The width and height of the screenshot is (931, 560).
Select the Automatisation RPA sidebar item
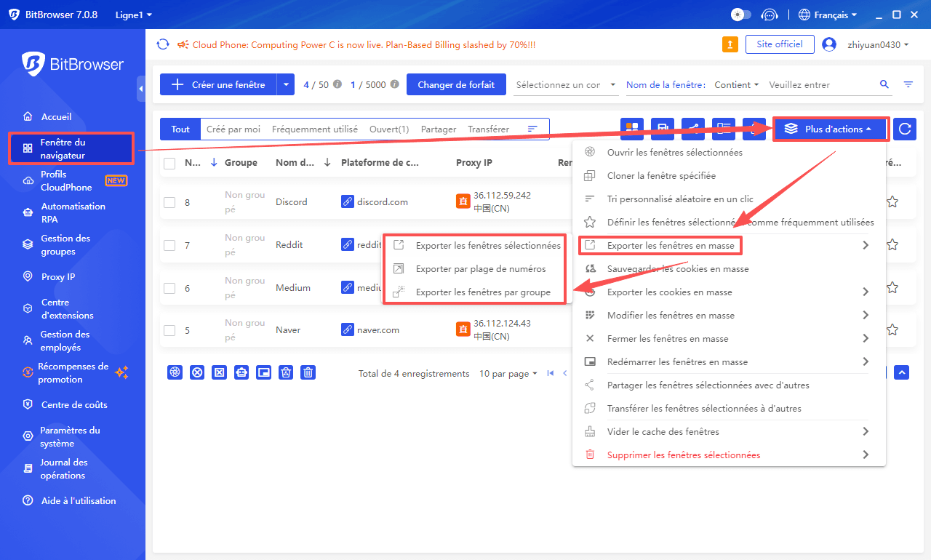pos(73,212)
